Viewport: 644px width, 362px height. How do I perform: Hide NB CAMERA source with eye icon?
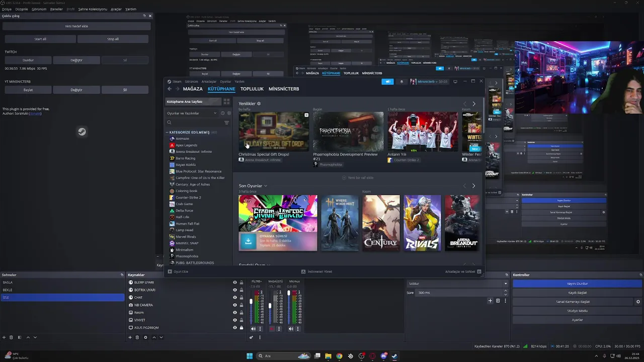click(x=234, y=305)
